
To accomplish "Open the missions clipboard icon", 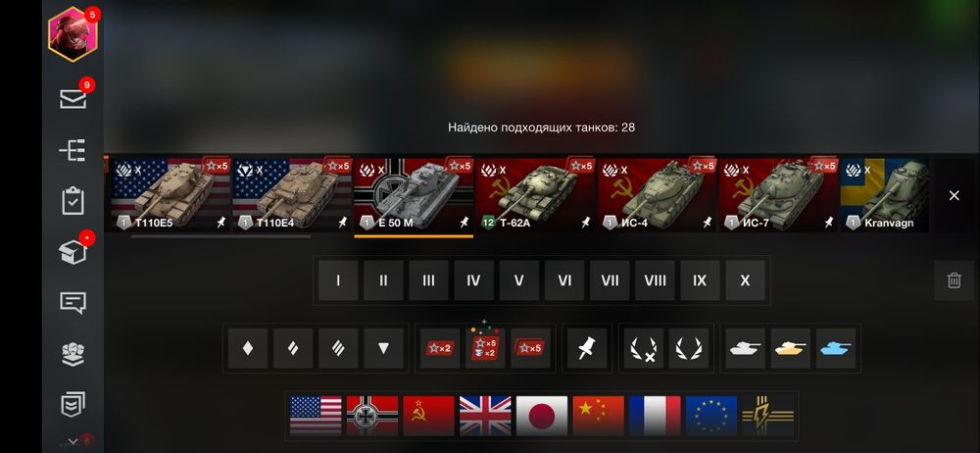I will pos(73,201).
